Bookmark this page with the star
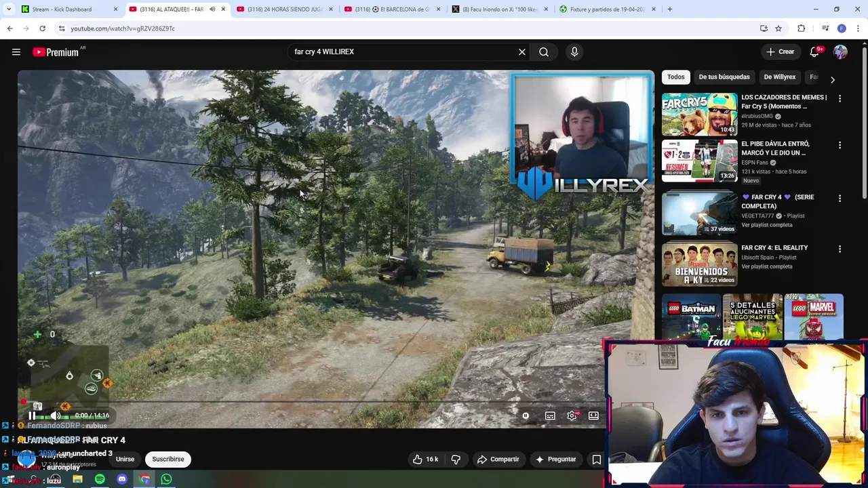This screenshot has height=488, width=868. pyautogui.click(x=778, y=28)
